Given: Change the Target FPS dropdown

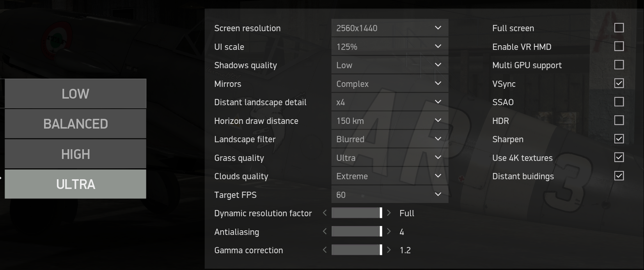Looking at the screenshot, I should pyautogui.click(x=390, y=194).
